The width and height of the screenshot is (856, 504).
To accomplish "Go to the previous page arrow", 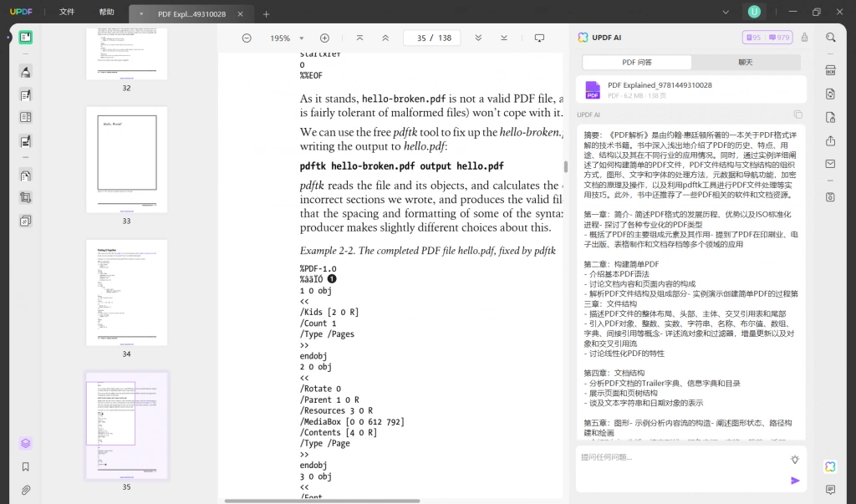I will (x=385, y=38).
